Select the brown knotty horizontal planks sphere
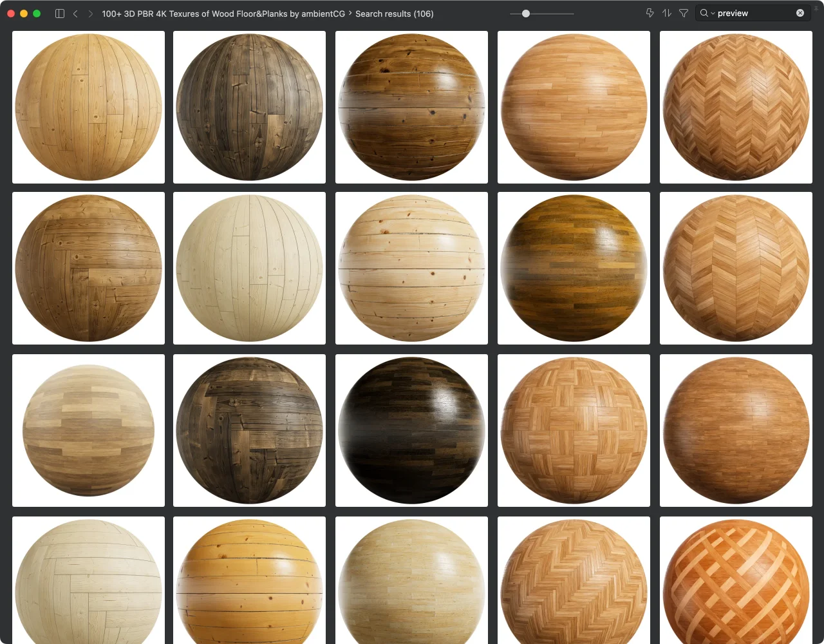Image resolution: width=824 pixels, height=644 pixels. pyautogui.click(x=411, y=107)
